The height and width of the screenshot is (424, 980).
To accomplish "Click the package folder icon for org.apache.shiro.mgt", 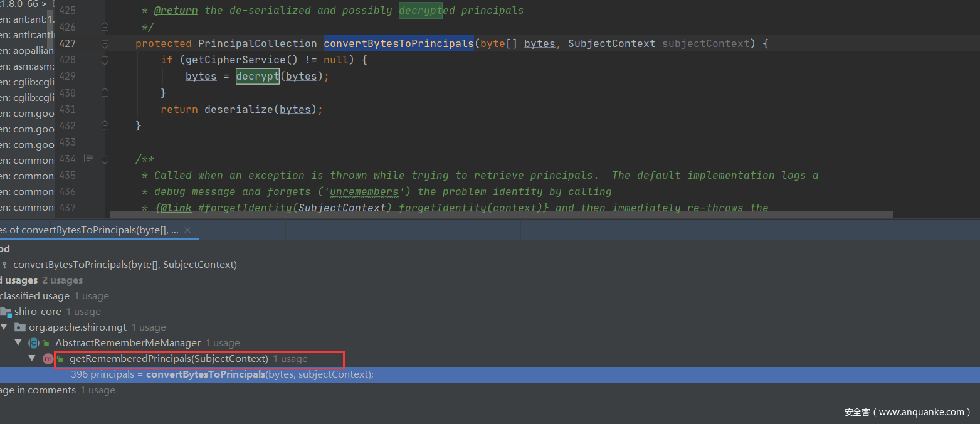I will click(x=20, y=327).
